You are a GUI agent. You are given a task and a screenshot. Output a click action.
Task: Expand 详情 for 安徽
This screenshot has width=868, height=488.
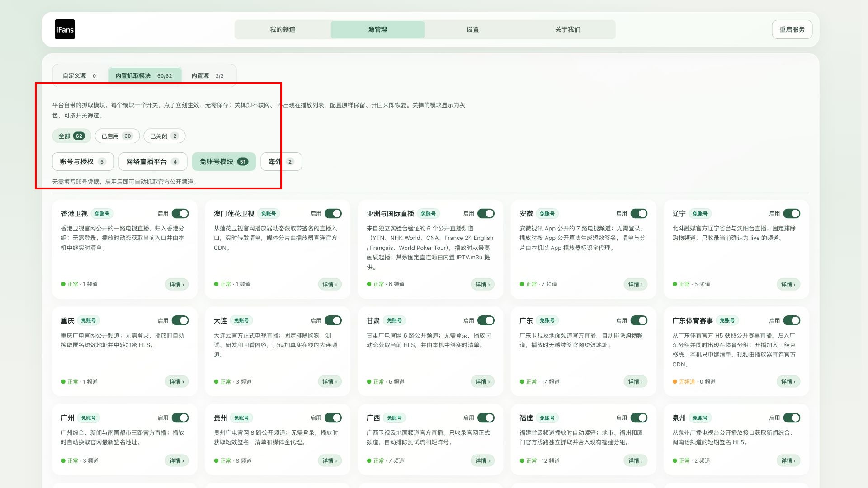pos(635,284)
